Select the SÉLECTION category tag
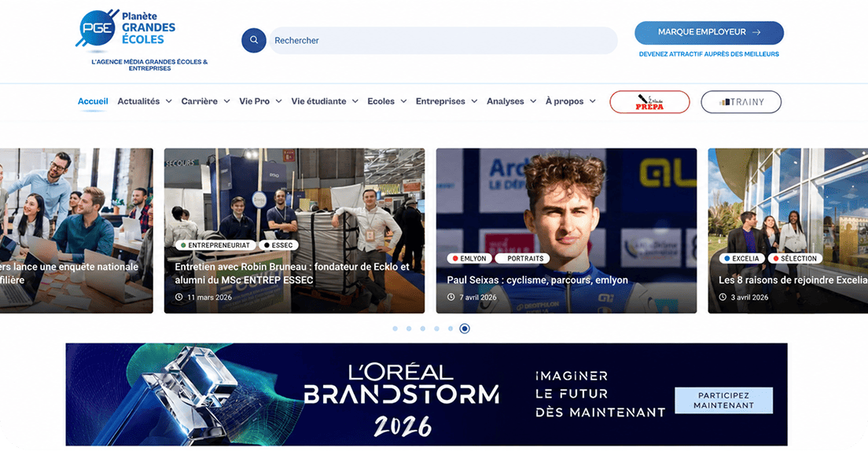This screenshot has height=451, width=868. (795, 258)
